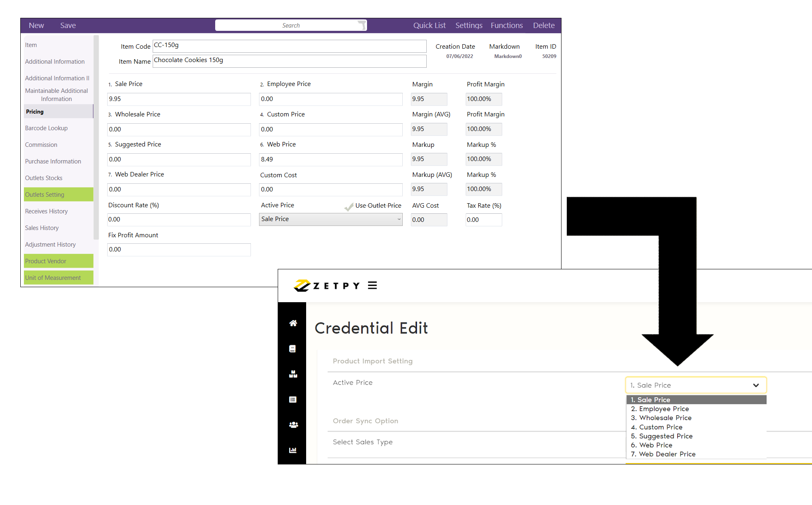The width and height of the screenshot is (812, 505).
Task: Open the Products inventory icon in Zetpy sidebar
Action: [293, 374]
